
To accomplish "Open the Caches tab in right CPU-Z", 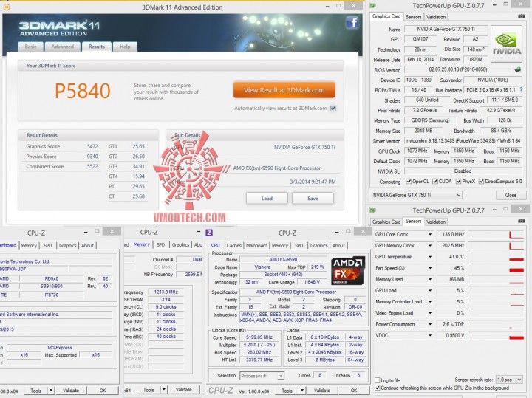I will (233, 245).
